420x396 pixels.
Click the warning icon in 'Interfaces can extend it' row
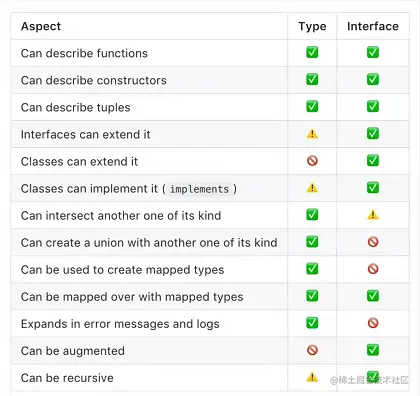click(x=312, y=134)
